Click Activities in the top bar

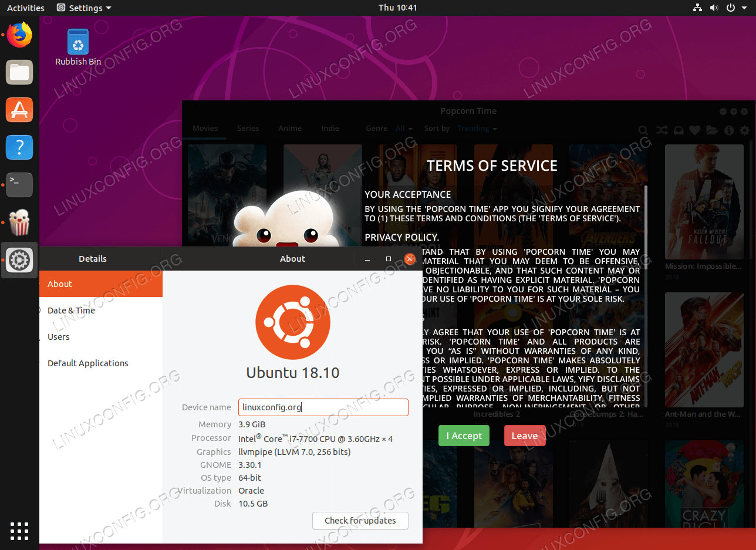pos(26,8)
